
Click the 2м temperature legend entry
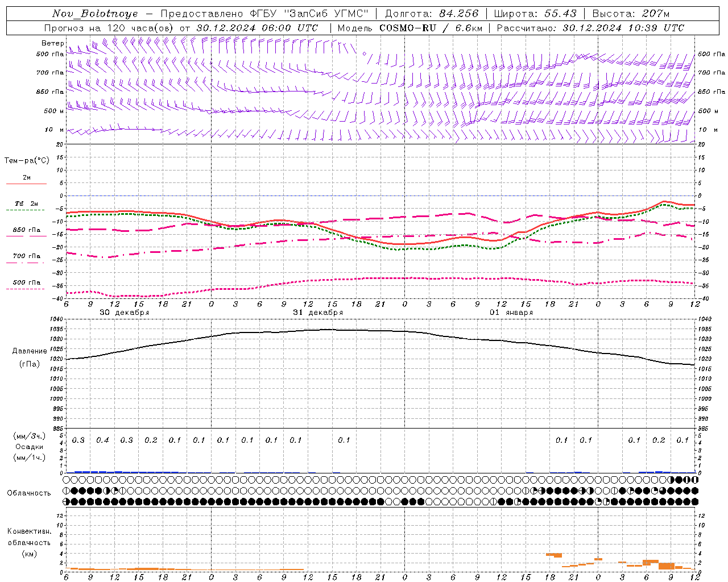tap(27, 177)
